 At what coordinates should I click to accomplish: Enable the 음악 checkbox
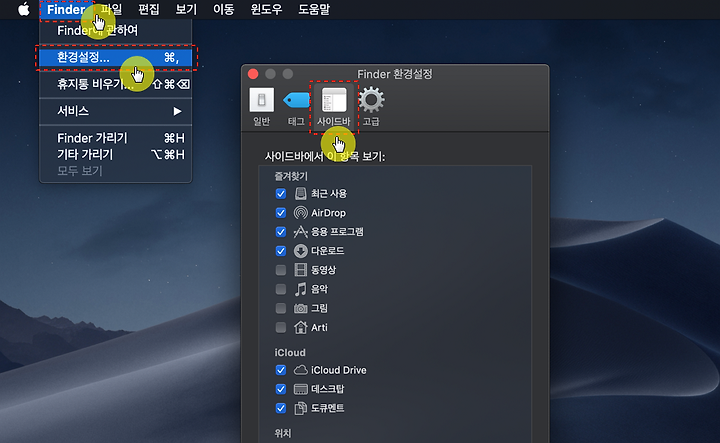pyautogui.click(x=281, y=289)
